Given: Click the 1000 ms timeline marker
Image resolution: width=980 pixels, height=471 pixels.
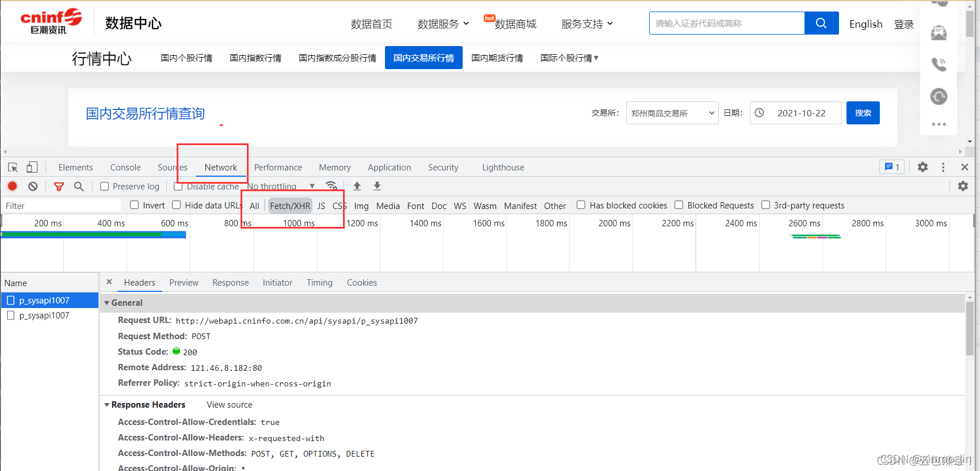Looking at the screenshot, I should (299, 223).
